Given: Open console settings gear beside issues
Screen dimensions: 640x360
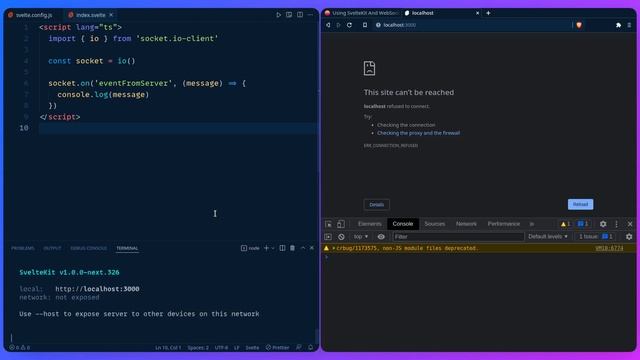Looking at the screenshot, I should click(629, 237).
